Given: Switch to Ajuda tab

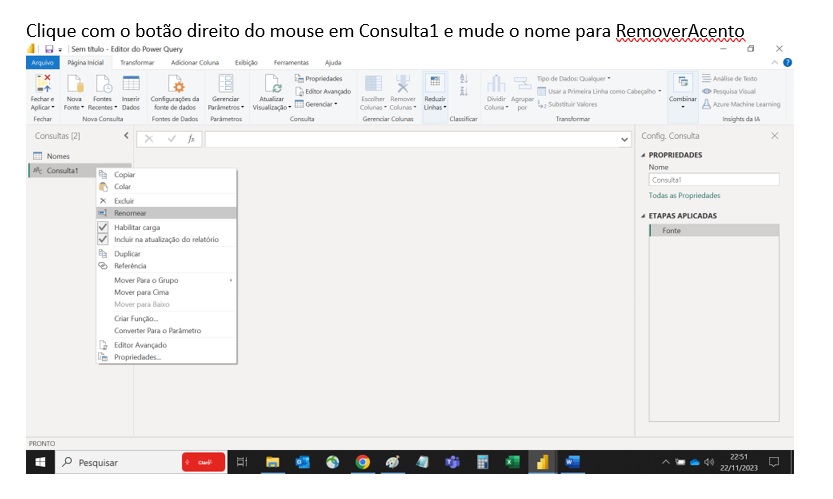Looking at the screenshot, I should [333, 63].
